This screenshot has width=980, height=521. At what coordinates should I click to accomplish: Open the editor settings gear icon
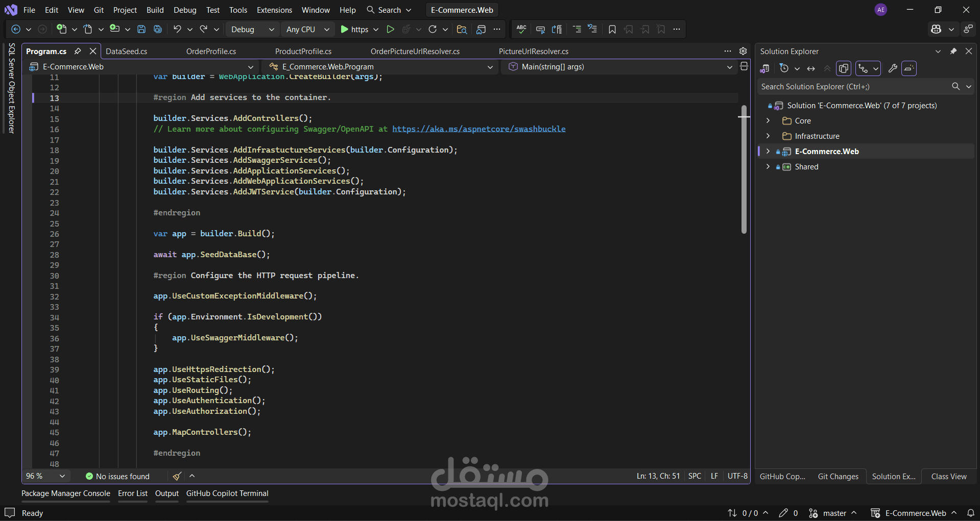[x=743, y=51]
